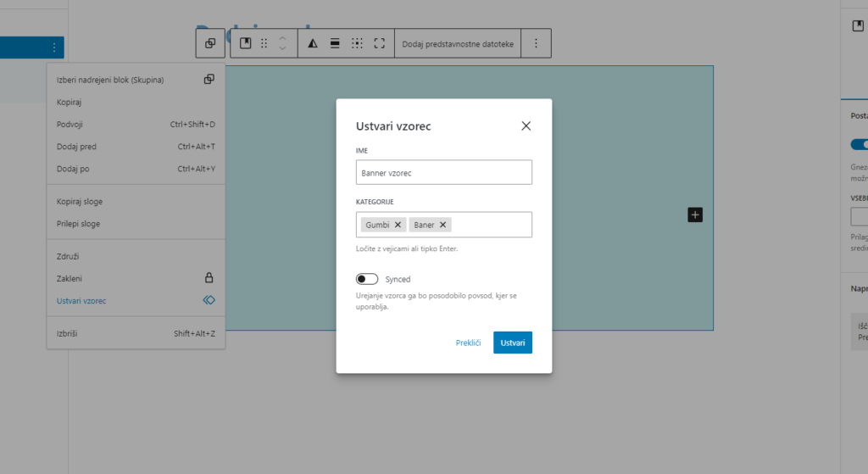Open the content position grid icon
This screenshot has height=474, width=868.
click(x=357, y=43)
